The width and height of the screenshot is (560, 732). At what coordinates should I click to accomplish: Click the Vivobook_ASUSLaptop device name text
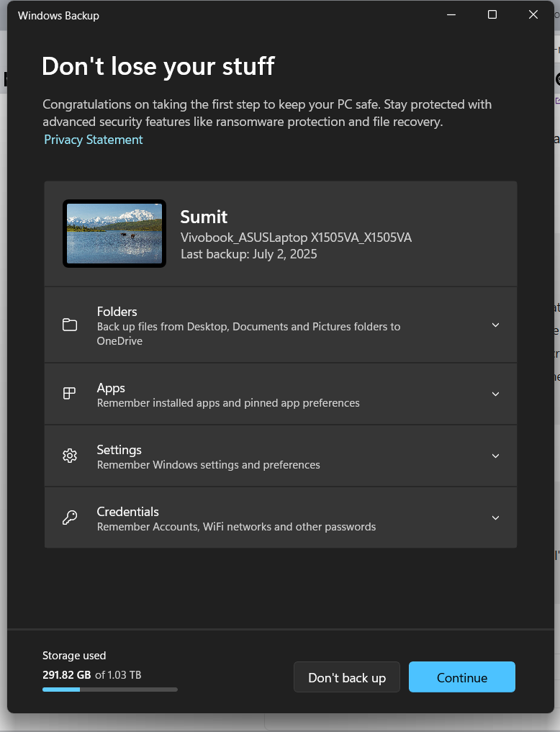296,237
